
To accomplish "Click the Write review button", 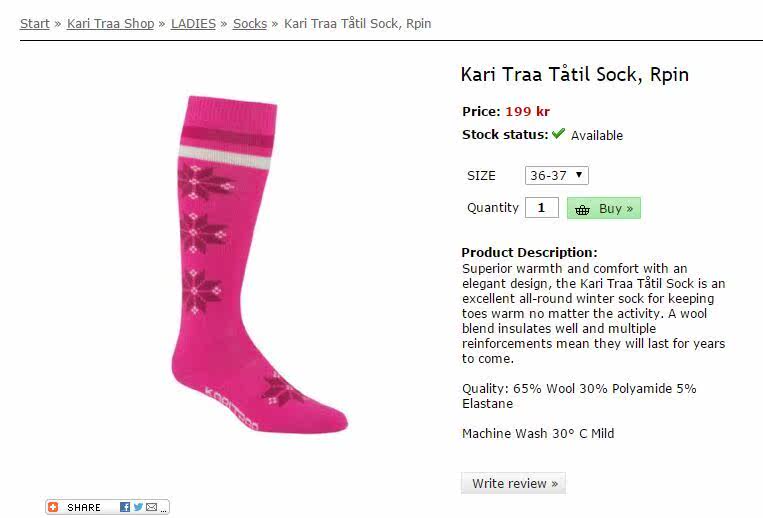I will (x=514, y=483).
